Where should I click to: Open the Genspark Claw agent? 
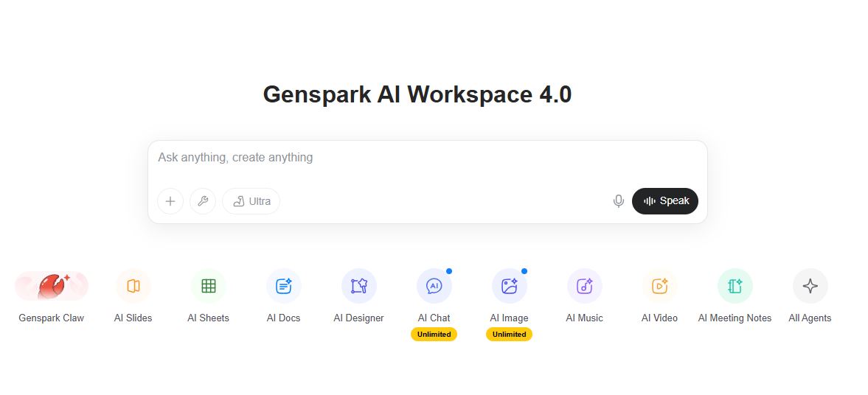tap(52, 286)
